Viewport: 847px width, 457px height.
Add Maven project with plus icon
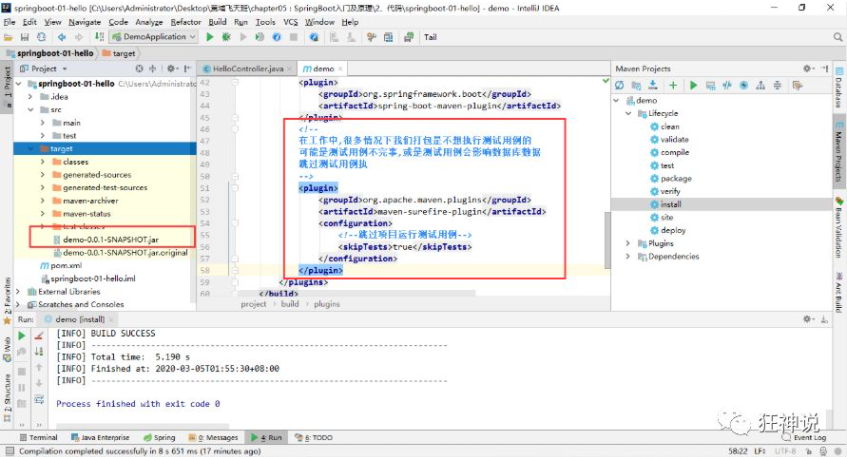pos(673,85)
